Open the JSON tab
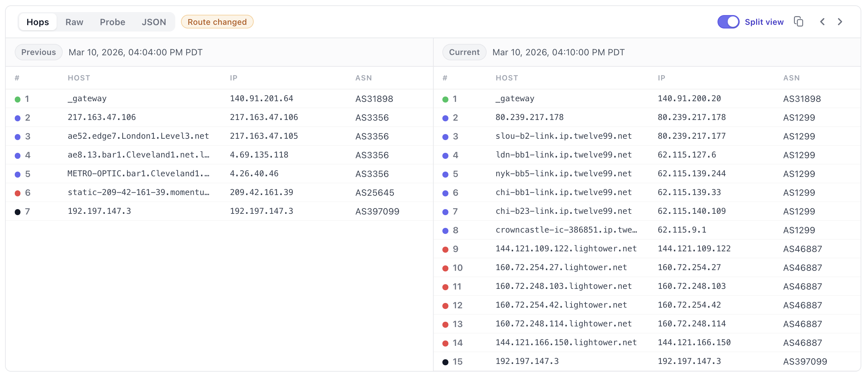Viewport: 868px width, 376px height. tap(154, 21)
